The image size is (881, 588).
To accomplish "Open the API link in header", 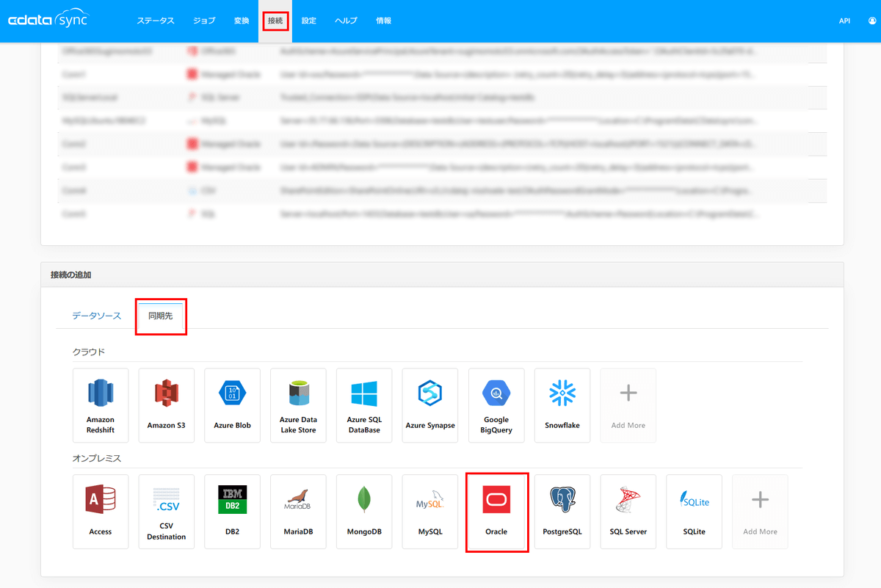I will pos(844,21).
